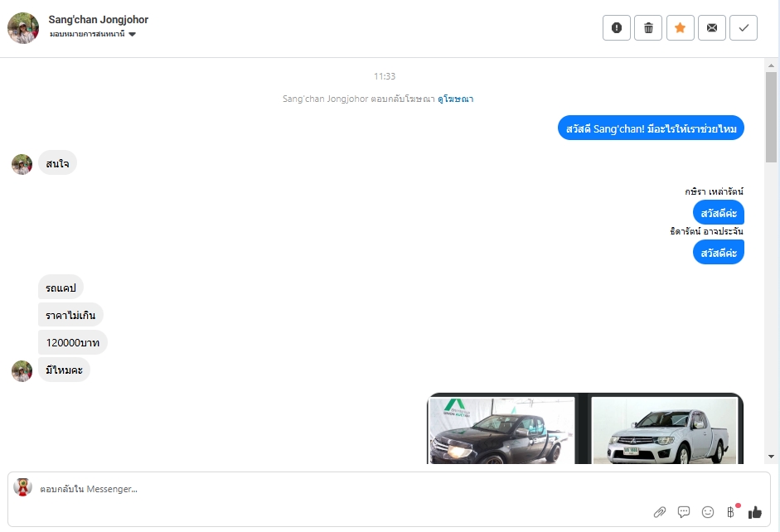The width and height of the screenshot is (780, 532).
Task: Click the chat scrollbar up arrow
Action: 771,65
